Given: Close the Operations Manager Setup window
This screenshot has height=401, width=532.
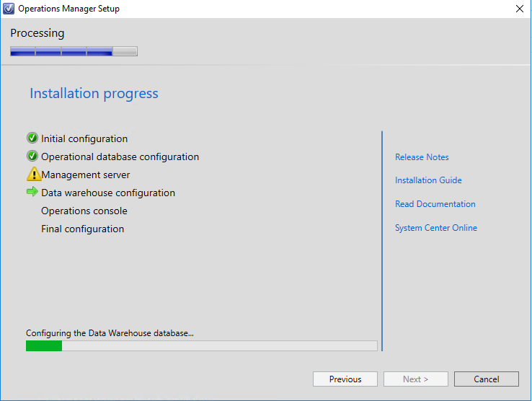Looking at the screenshot, I should [520, 9].
